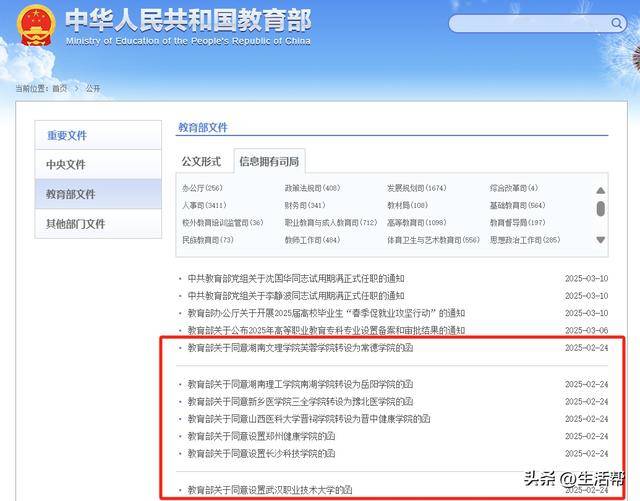Click the national emblem logo

[36, 25]
